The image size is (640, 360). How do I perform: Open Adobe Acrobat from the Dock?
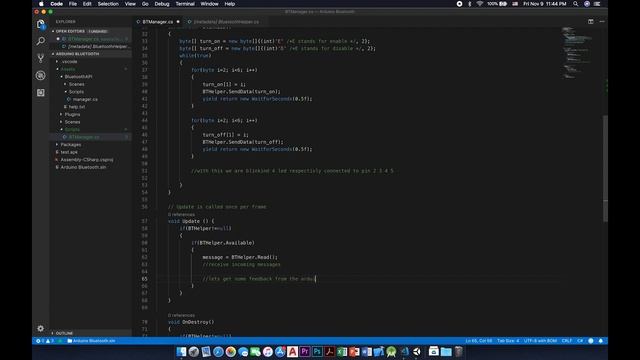point(329,351)
